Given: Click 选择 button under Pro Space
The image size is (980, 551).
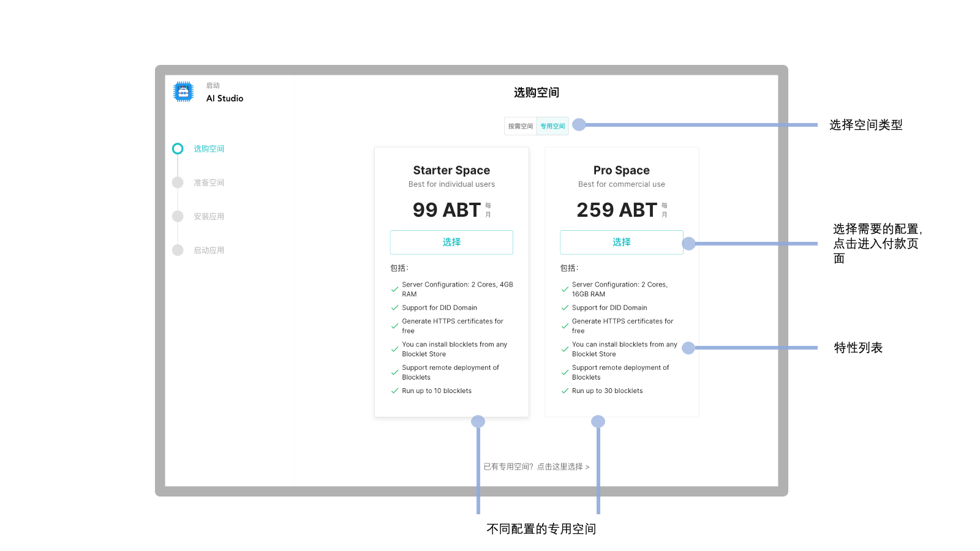Looking at the screenshot, I should click(621, 242).
